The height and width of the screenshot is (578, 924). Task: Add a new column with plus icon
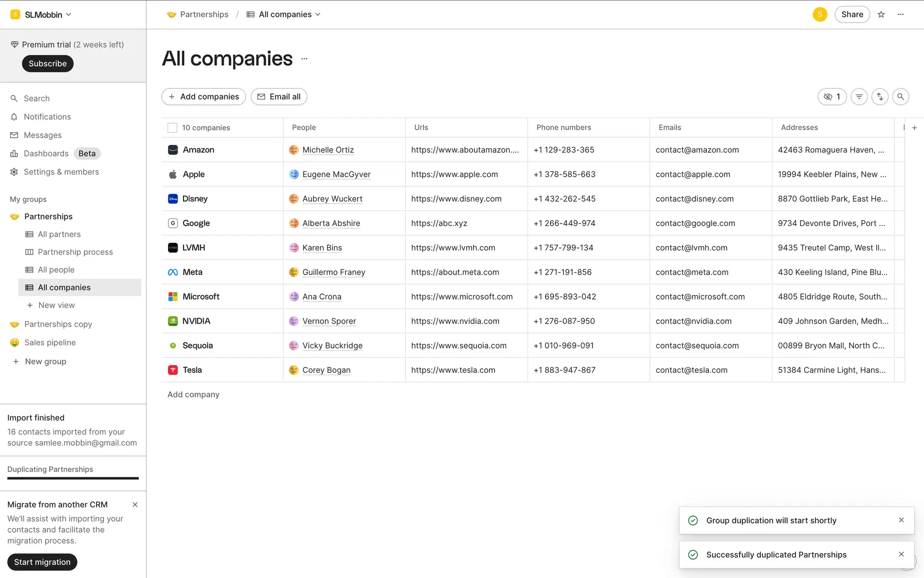tap(914, 128)
